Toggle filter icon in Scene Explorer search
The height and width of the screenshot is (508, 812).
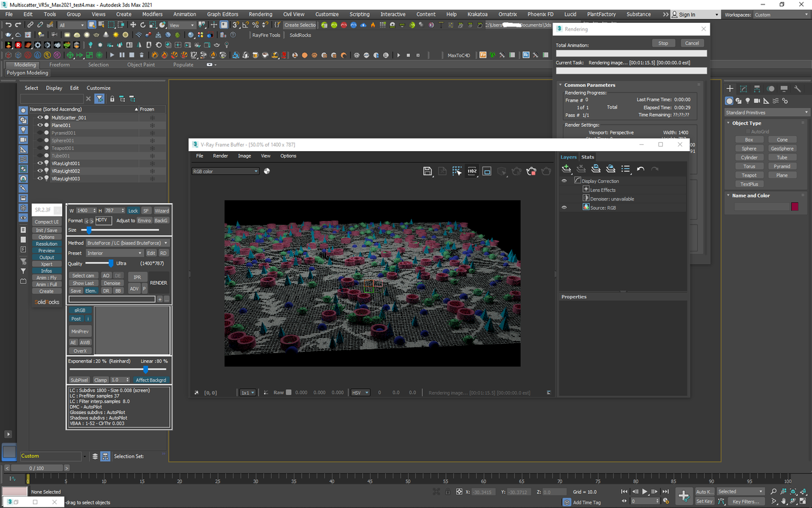click(x=100, y=99)
